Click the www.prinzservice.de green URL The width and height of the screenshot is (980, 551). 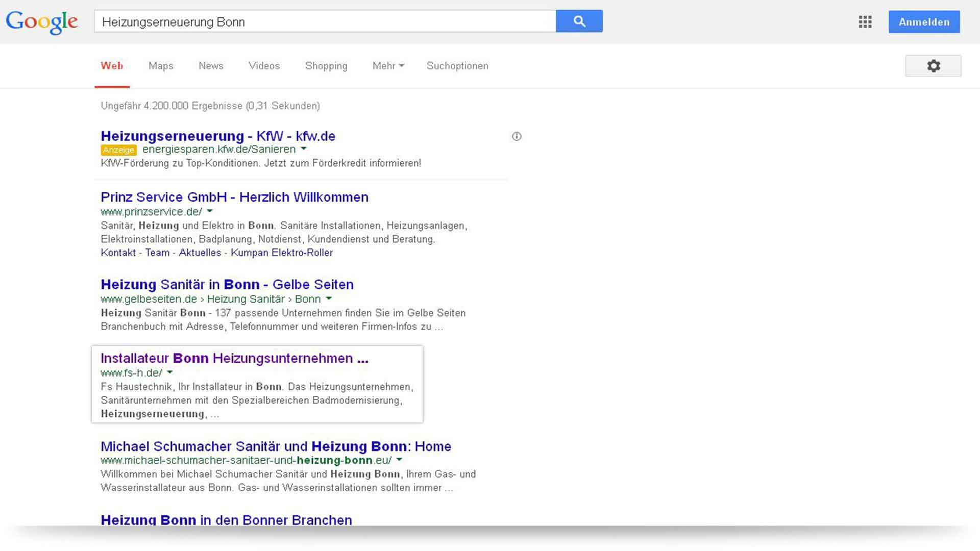151,212
